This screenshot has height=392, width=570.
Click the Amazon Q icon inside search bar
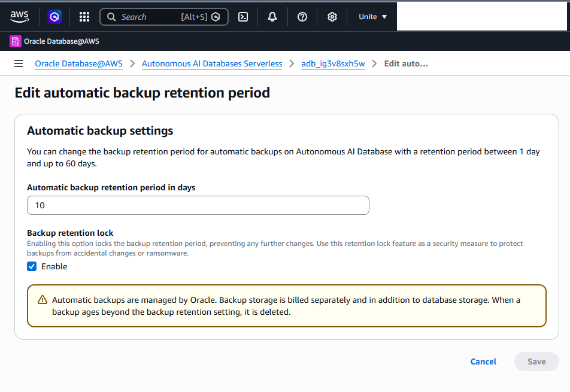click(216, 17)
